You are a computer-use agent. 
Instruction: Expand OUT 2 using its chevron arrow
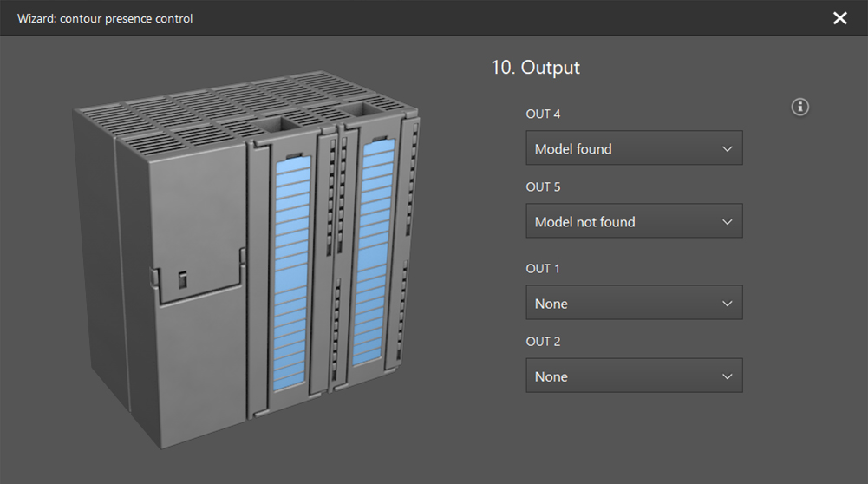pos(727,376)
